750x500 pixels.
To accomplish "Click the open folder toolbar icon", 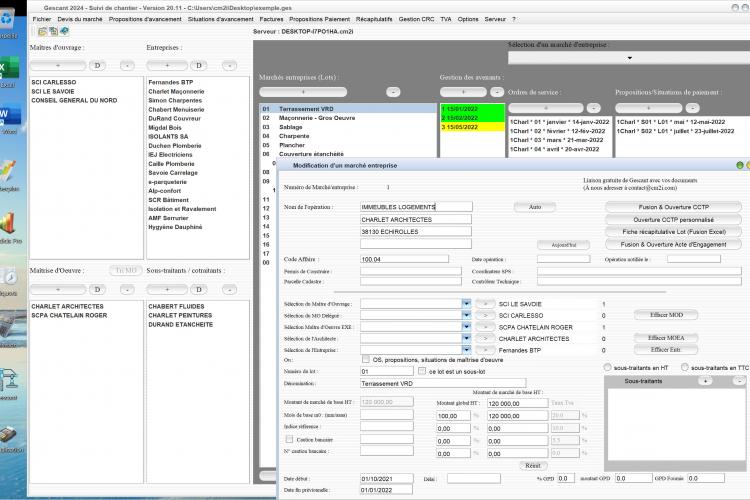I will 43,32.
